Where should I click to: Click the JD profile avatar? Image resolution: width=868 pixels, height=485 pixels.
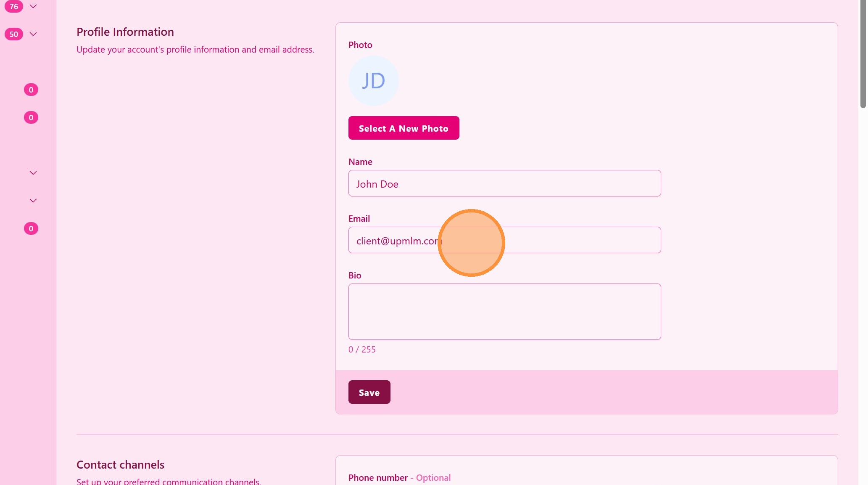pos(373,81)
